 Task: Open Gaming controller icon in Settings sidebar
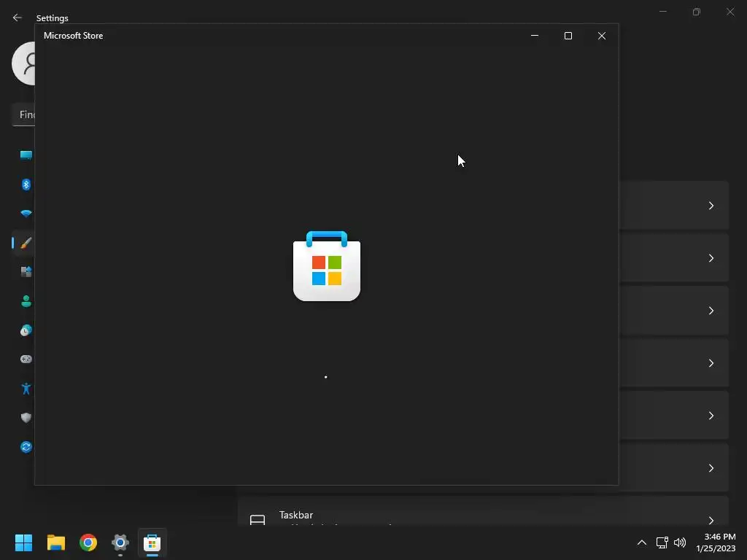(26, 359)
